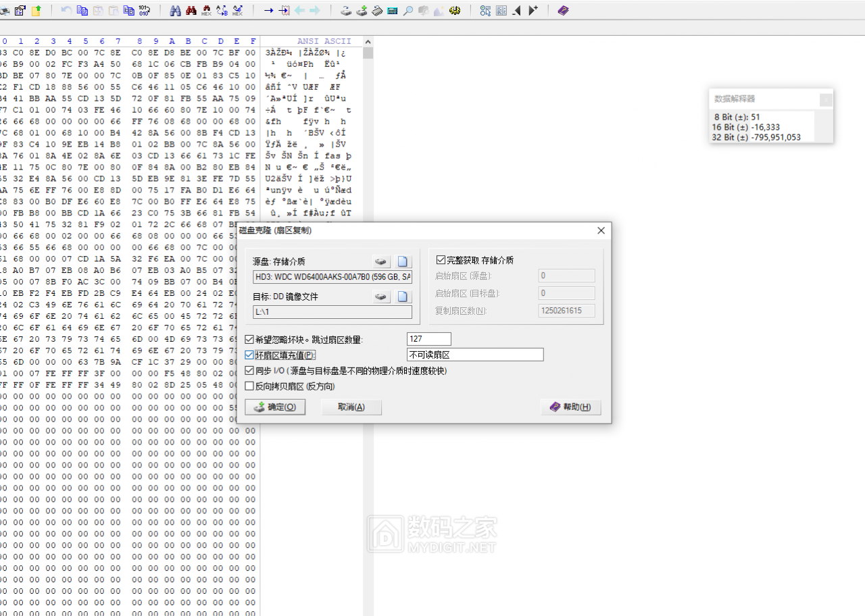The width and height of the screenshot is (865, 616).
Task: Click the Open RAM chip icon
Action: pos(377,10)
